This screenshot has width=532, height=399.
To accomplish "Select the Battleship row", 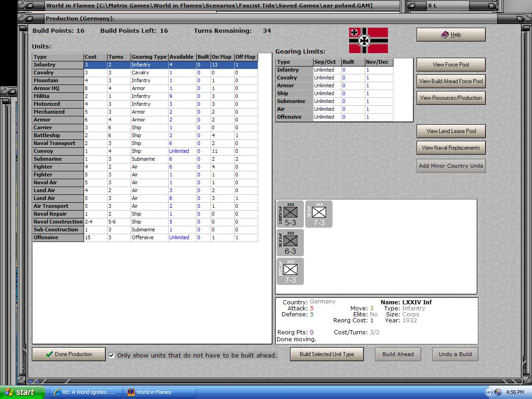I will (x=145, y=135).
